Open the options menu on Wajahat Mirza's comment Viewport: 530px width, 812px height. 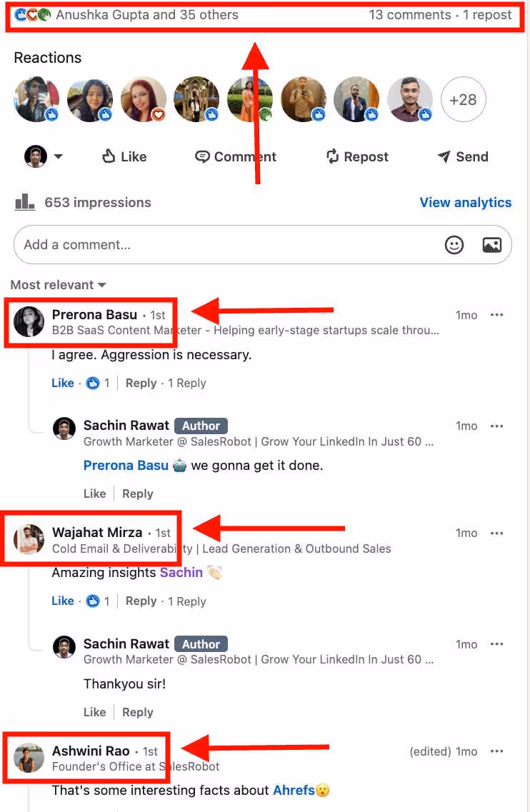point(497,533)
